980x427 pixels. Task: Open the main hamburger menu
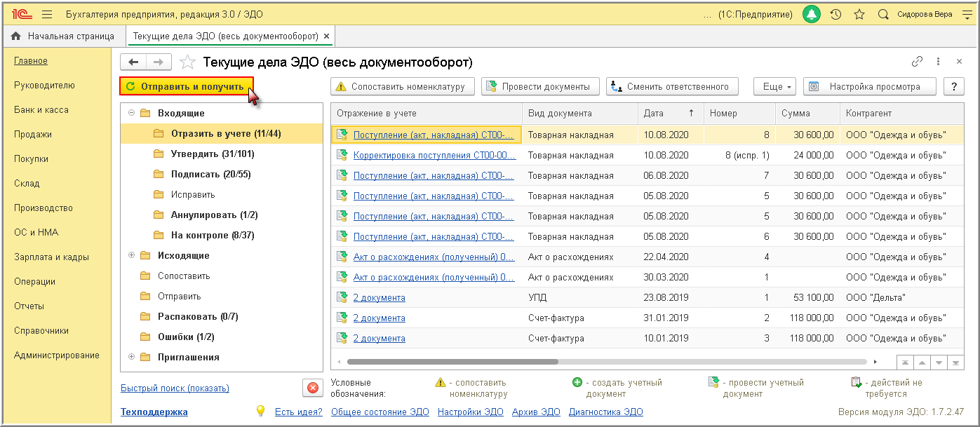pos(47,14)
